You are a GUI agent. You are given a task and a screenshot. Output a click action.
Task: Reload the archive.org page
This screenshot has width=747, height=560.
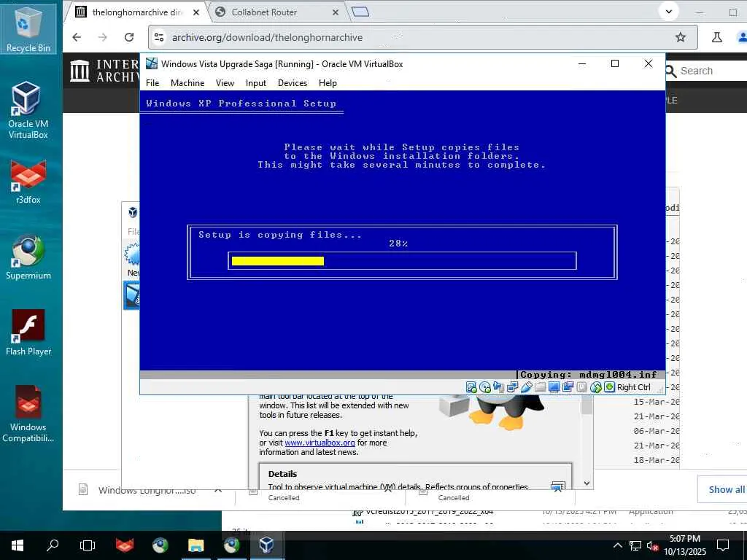point(128,37)
